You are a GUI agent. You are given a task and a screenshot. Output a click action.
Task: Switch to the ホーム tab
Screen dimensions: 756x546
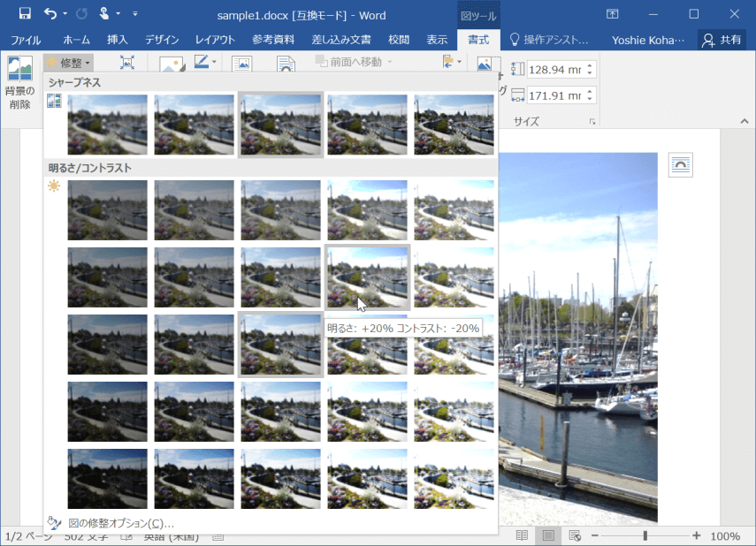pos(76,40)
